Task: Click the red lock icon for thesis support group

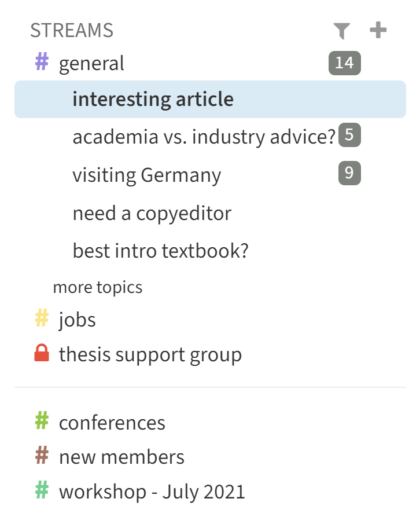Action: 42,354
